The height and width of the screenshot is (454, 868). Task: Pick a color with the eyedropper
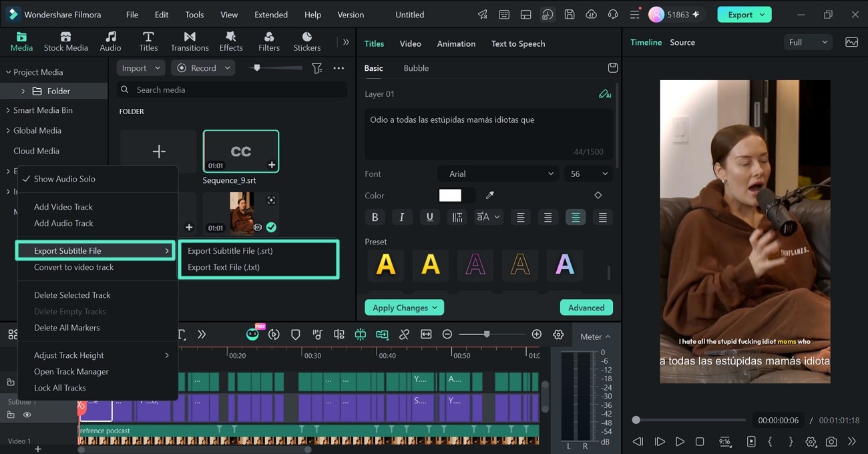(x=489, y=196)
